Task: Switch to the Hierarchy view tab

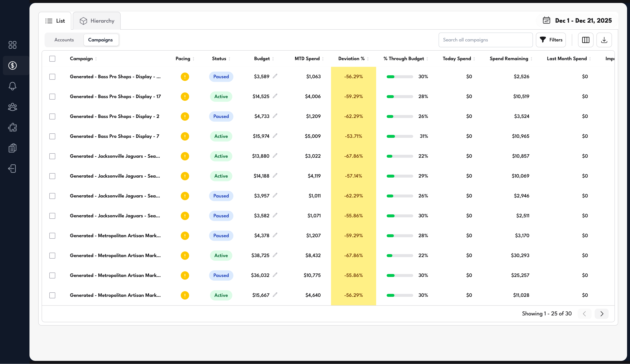Action: (x=97, y=20)
